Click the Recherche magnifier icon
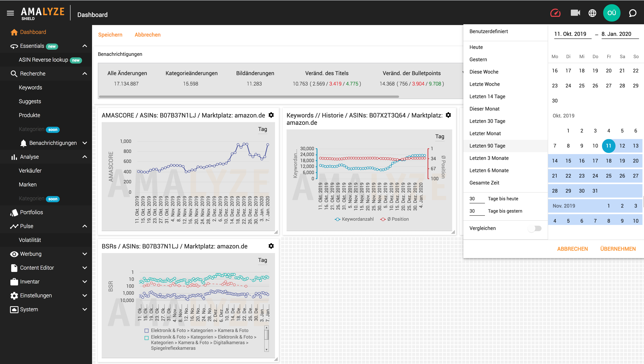The width and height of the screenshot is (644, 364). [14, 74]
